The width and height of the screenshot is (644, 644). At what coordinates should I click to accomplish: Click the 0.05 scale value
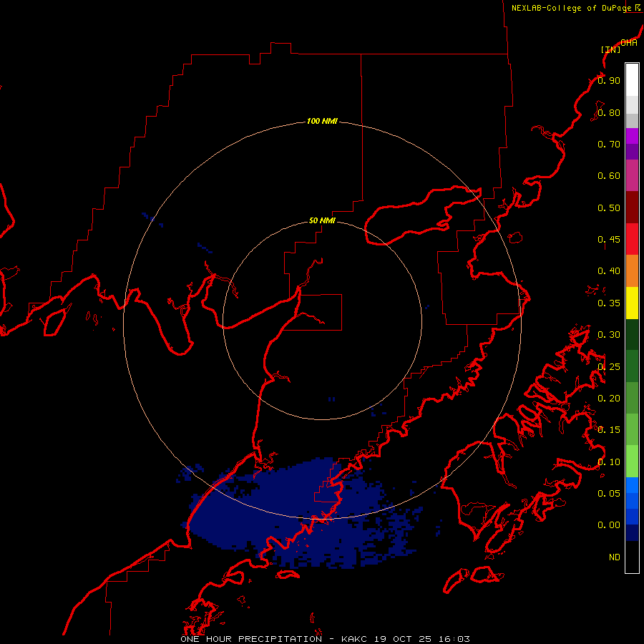click(x=609, y=493)
